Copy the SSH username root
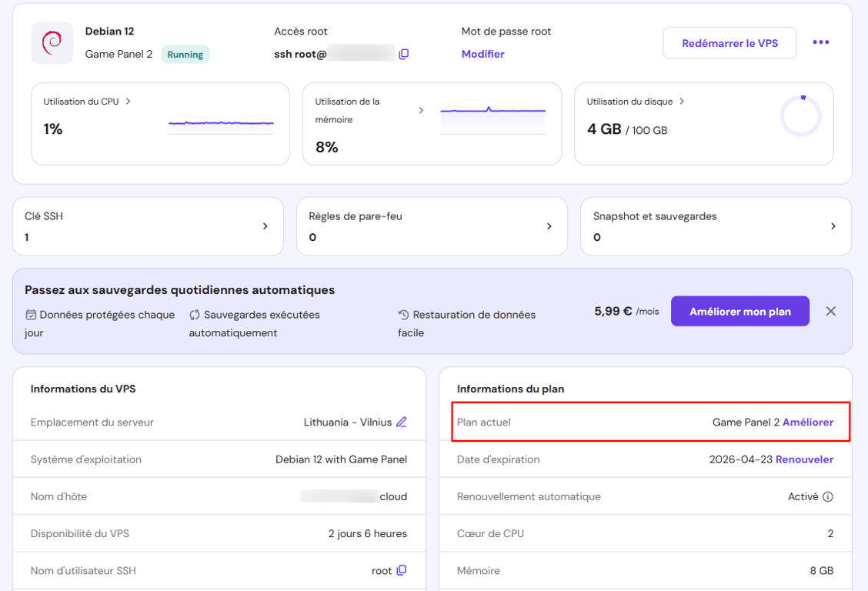Screen dimensions: 868x591 [401, 570]
